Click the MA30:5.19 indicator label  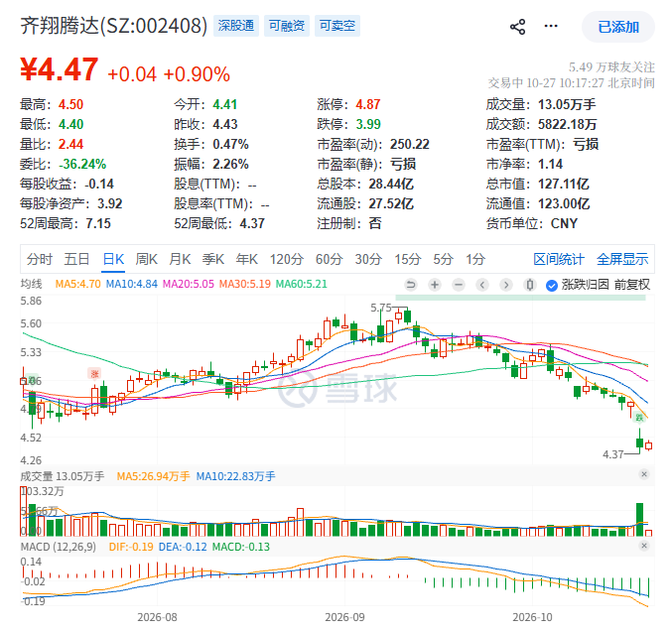coord(245,284)
